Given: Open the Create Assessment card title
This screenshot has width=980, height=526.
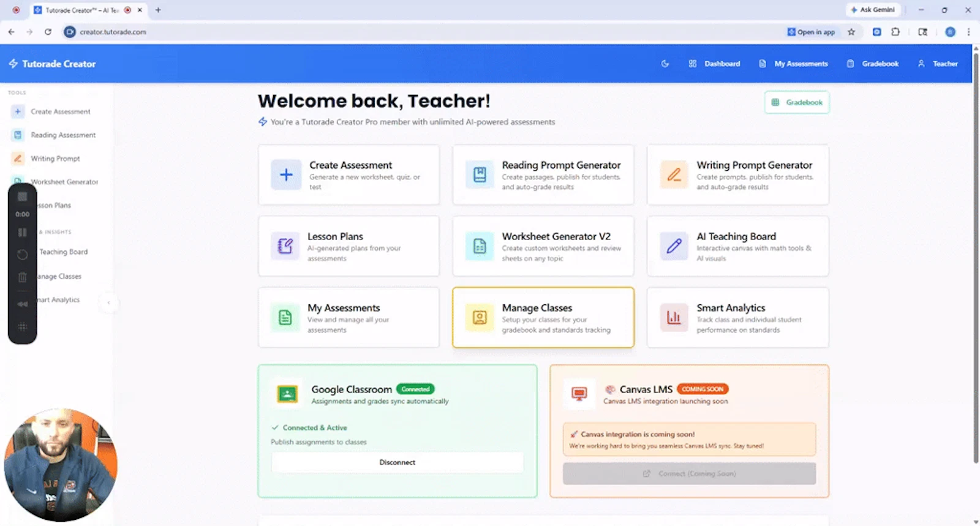Looking at the screenshot, I should (350, 165).
